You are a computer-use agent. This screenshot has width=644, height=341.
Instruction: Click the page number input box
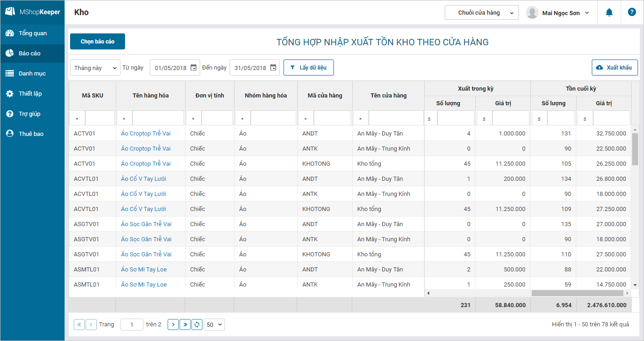click(x=132, y=325)
